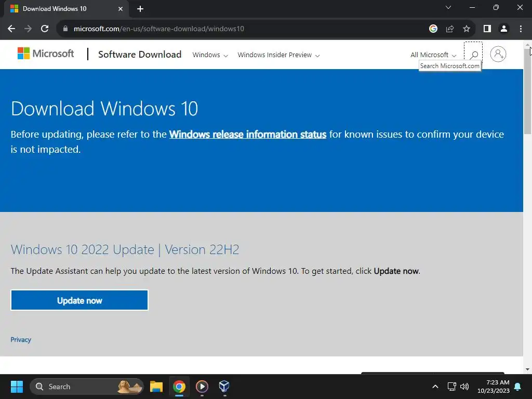The height and width of the screenshot is (399, 532).
Task: Share this page using the share icon
Action: (x=450, y=29)
